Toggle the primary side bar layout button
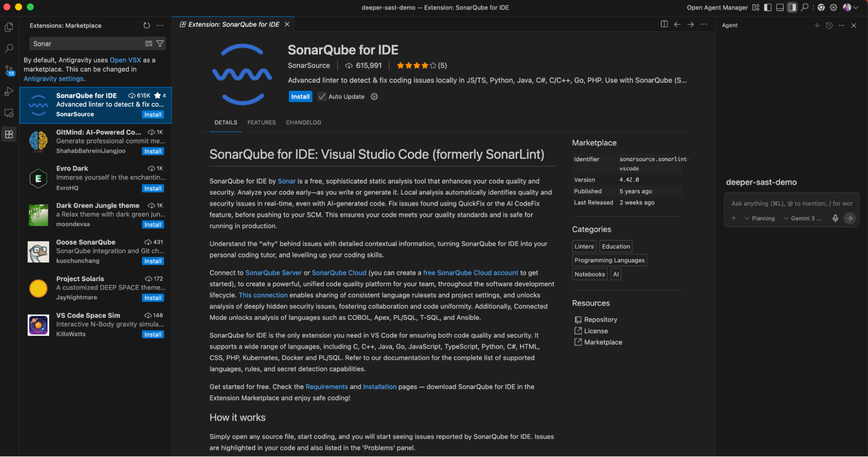Image resolution: width=868 pixels, height=457 pixels. pos(768,7)
